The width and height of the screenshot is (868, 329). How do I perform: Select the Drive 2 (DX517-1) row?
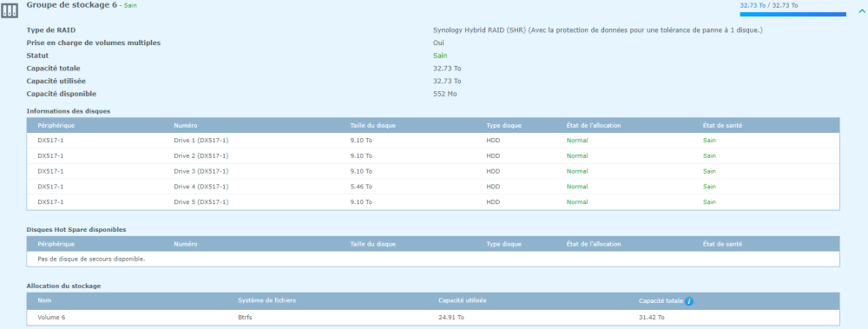433,156
